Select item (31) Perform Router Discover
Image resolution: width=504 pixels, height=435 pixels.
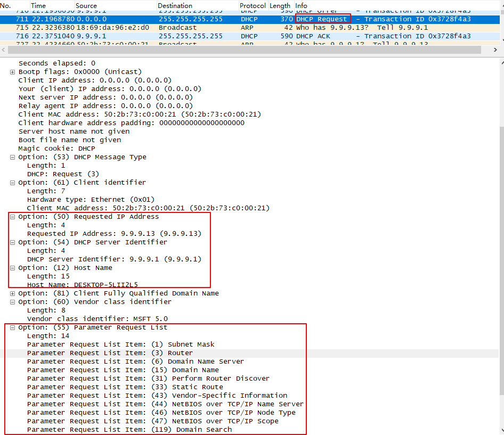149,379
